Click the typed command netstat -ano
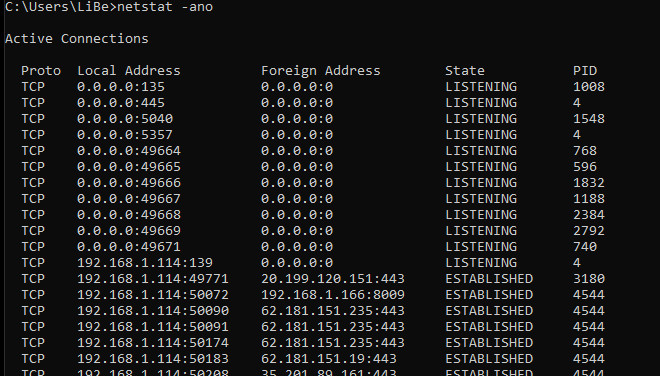The height and width of the screenshot is (376, 660). coord(165,7)
